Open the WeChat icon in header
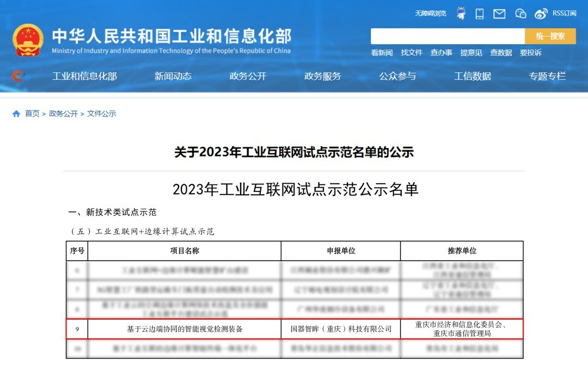Viewport: 588px width, 372px height. coord(520,14)
